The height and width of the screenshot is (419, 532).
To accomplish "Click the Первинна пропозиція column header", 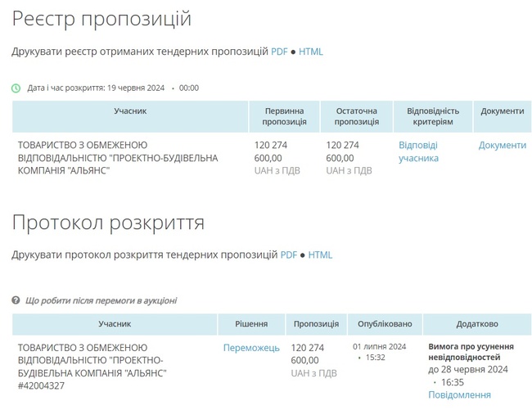I will (284, 116).
